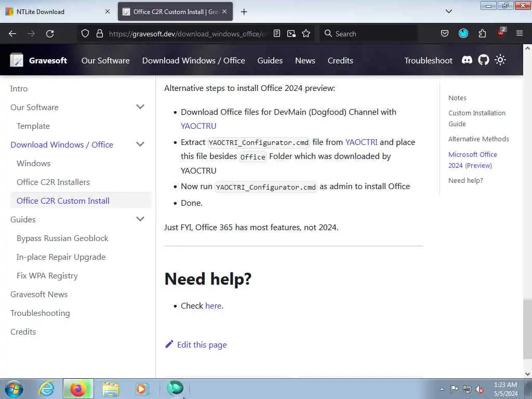Reload the page with refresh icon
The width and height of the screenshot is (532, 399).
(50, 34)
